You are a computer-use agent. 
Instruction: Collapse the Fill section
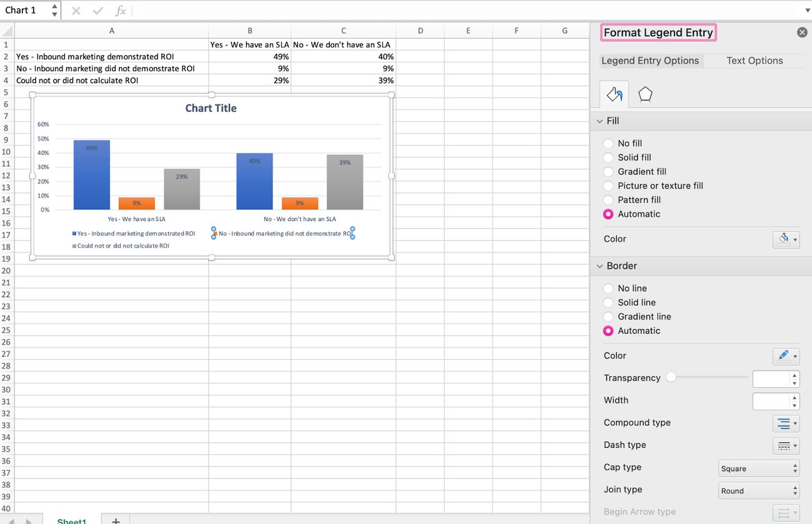600,121
